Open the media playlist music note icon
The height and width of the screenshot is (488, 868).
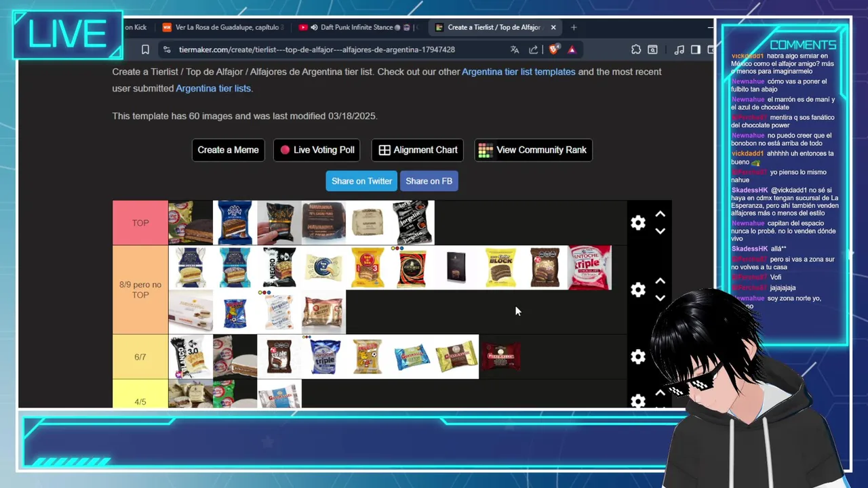(679, 49)
